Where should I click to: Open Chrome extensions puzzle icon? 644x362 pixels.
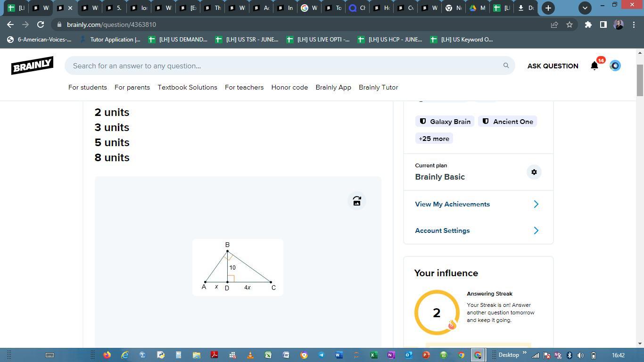point(588,25)
